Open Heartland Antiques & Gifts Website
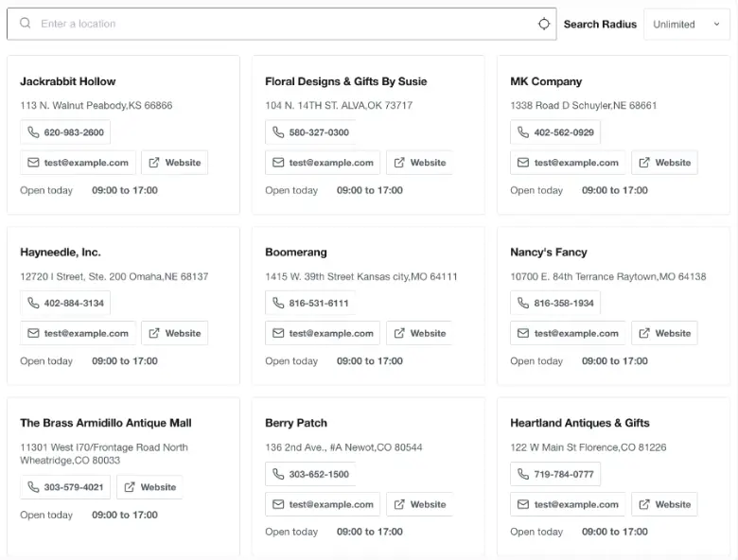738x560 pixels. click(664, 504)
